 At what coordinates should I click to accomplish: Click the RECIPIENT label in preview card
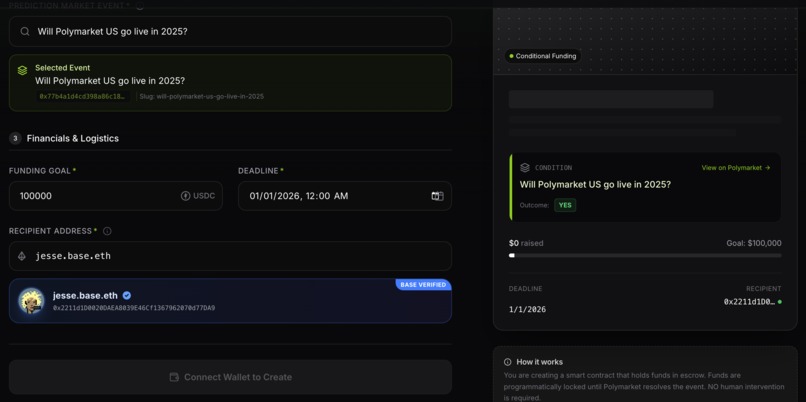[764, 289]
